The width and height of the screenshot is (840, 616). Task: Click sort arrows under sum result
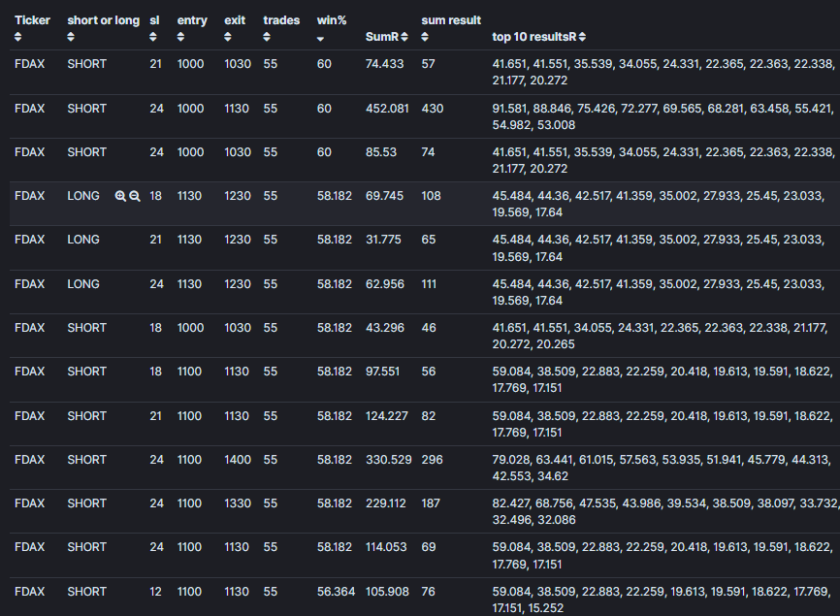[x=425, y=37]
